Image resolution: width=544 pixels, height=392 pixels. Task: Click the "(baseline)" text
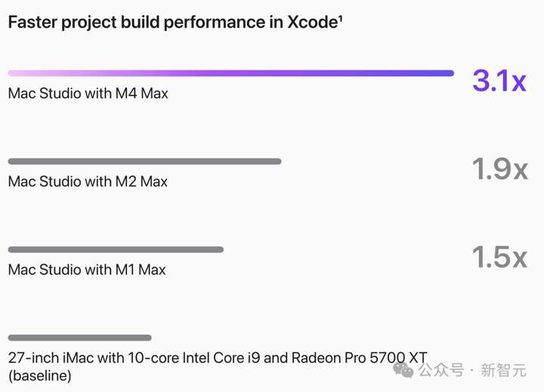point(39,375)
